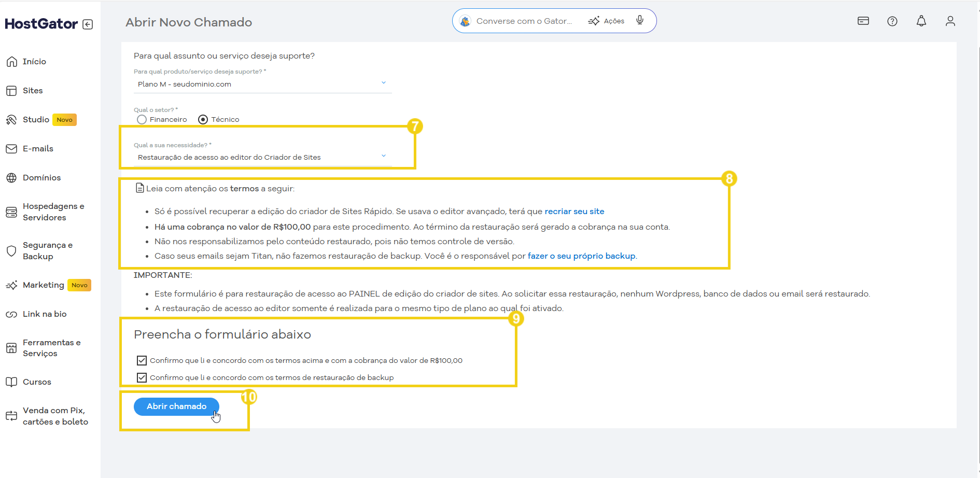
Task: Collapse the HostGator sidebar with the arrow icon
Action: [88, 24]
